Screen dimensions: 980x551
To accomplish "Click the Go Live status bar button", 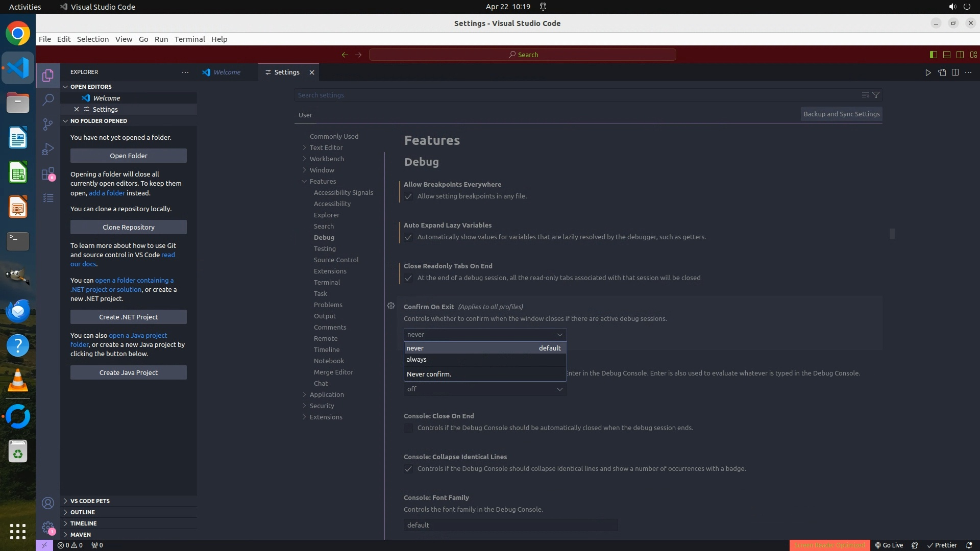I will (889, 545).
